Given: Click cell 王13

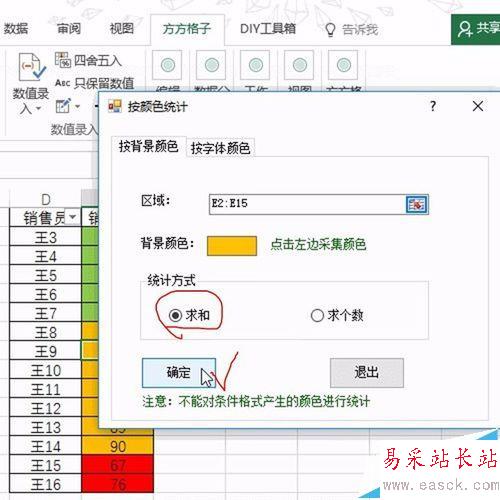Looking at the screenshot, I should (45, 427).
